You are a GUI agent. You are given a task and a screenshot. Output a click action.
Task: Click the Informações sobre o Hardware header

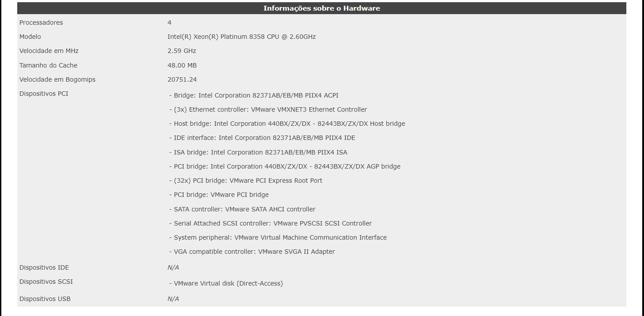tap(321, 8)
